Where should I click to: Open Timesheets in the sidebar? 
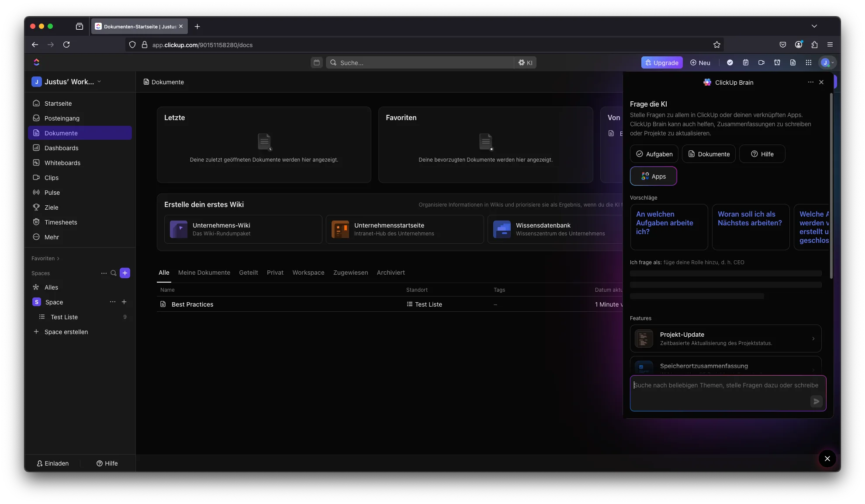(80, 222)
